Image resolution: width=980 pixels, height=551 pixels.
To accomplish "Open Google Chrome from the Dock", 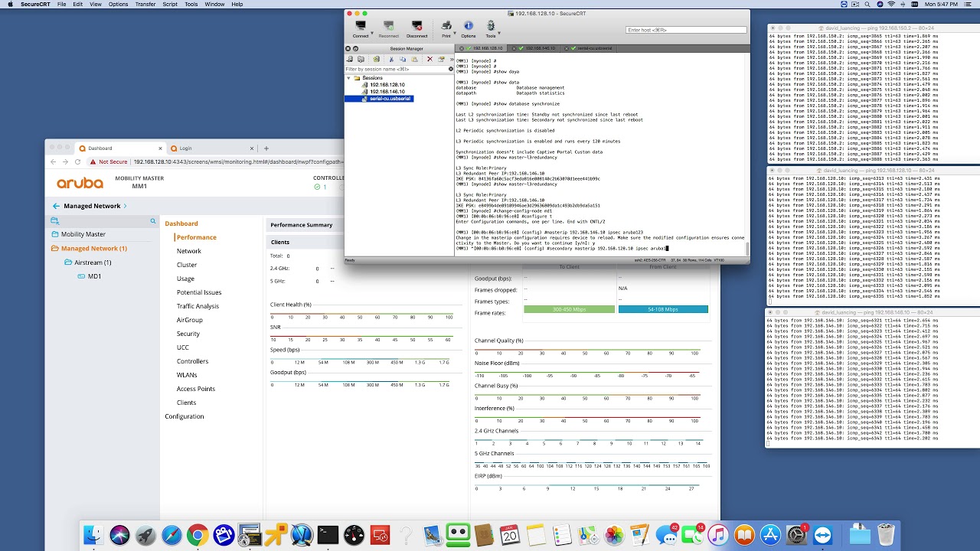I will pos(198,535).
